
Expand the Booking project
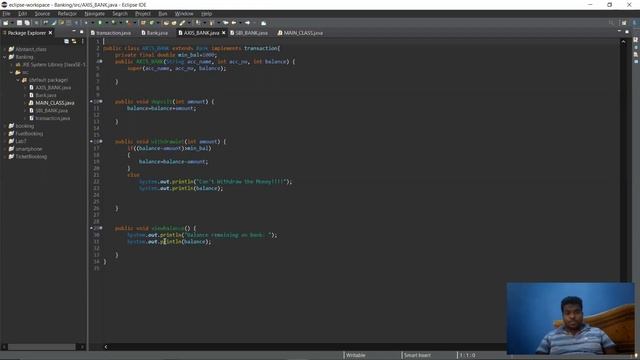point(5,126)
